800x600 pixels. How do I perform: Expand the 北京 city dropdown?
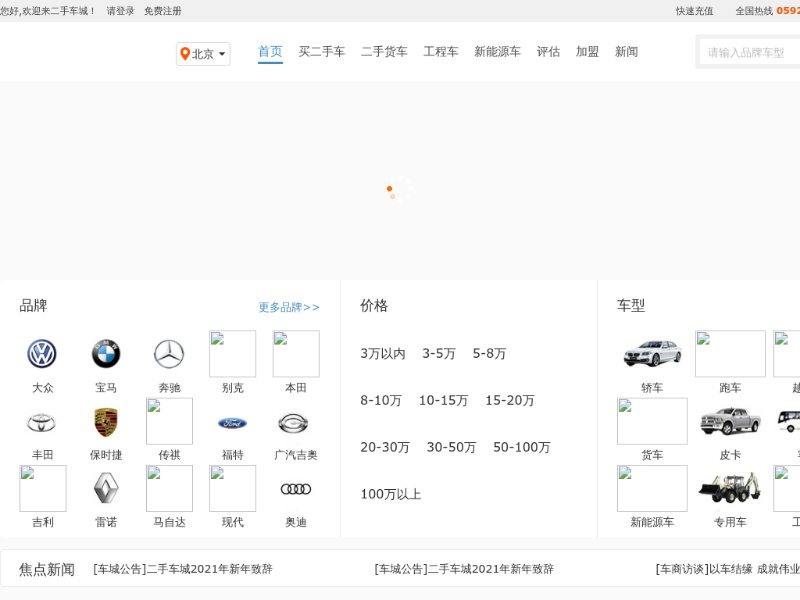coord(203,54)
